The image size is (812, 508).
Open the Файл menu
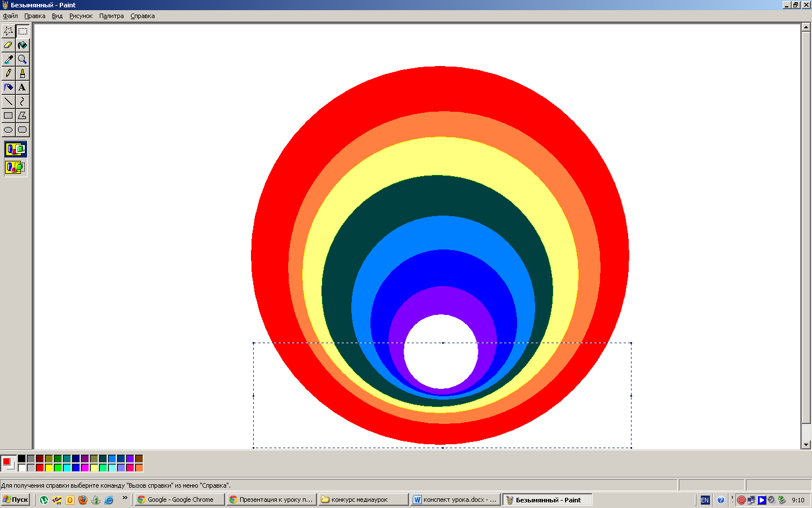10,16
